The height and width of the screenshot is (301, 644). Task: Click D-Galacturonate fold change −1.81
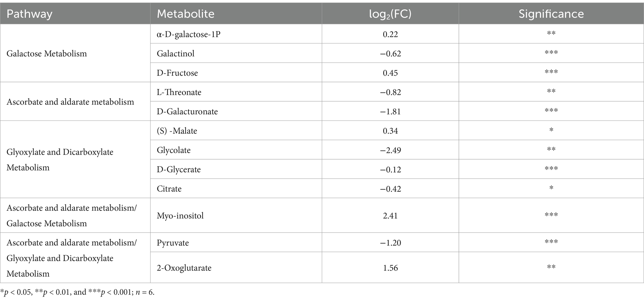[x=390, y=111]
